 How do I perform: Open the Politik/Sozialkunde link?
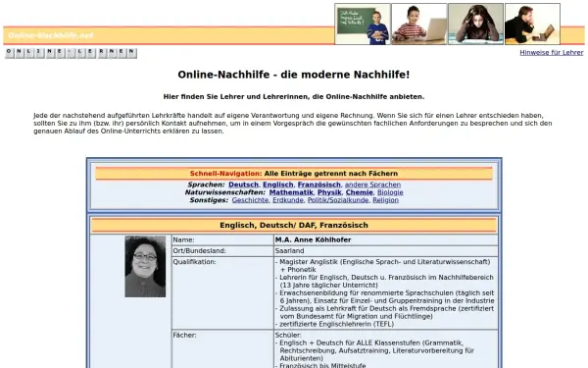(338, 200)
